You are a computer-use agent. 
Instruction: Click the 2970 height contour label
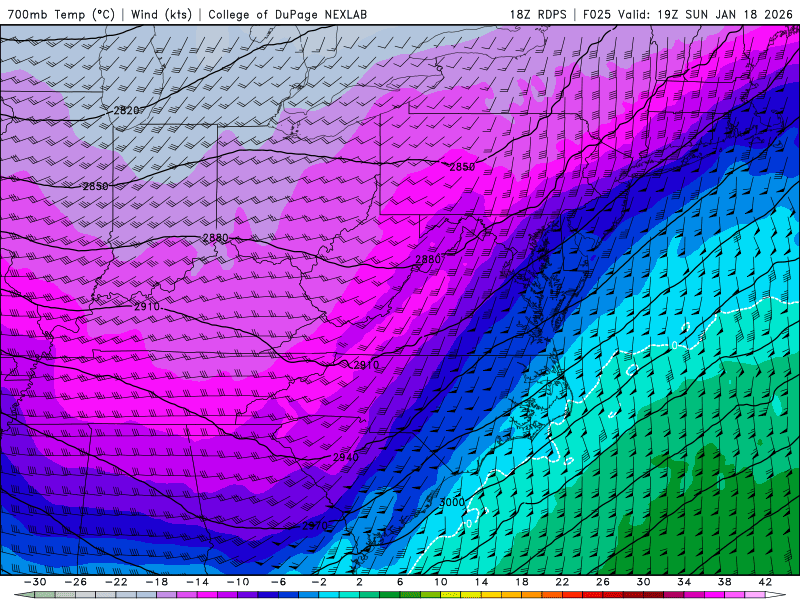tap(315, 526)
